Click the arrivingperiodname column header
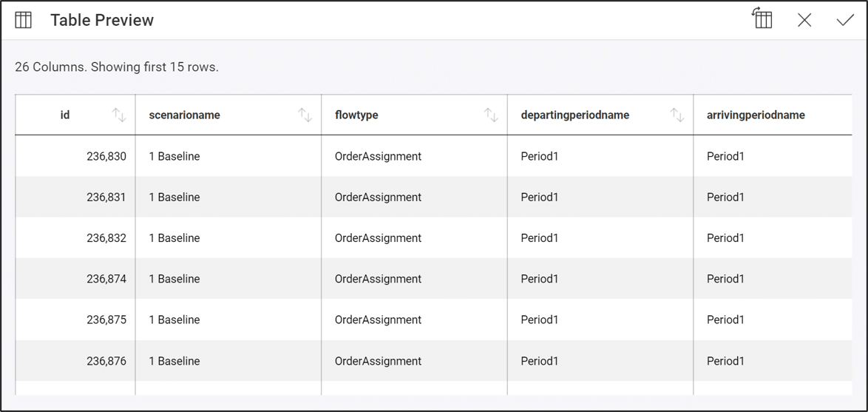The width and height of the screenshot is (868, 412). 756,115
